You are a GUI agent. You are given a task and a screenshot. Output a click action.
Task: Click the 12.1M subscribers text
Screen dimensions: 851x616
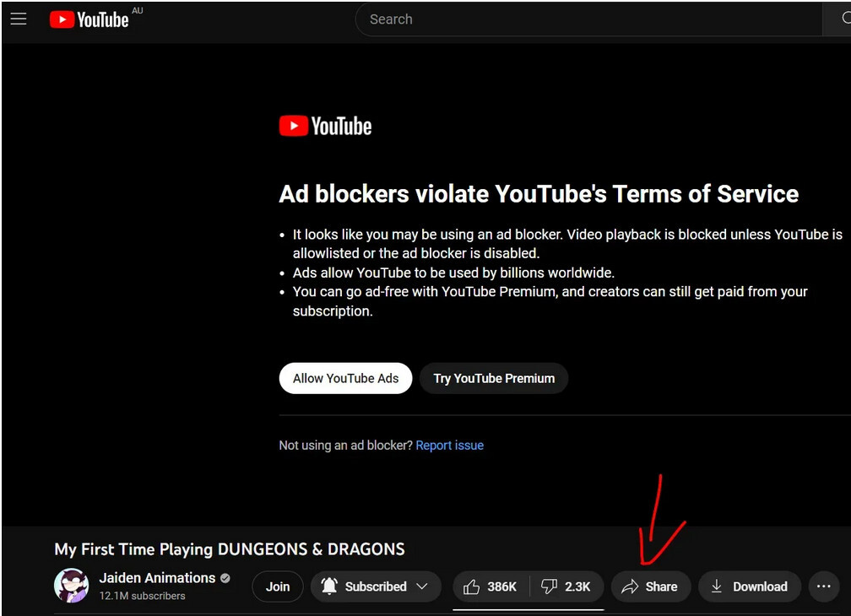(142, 596)
